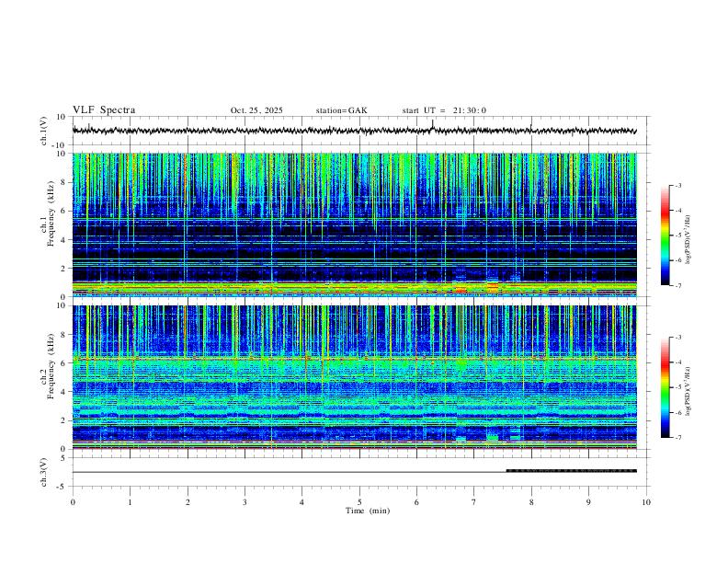
Task: Click the ch.2 spectrogram color scale bar
Action: coord(665,387)
